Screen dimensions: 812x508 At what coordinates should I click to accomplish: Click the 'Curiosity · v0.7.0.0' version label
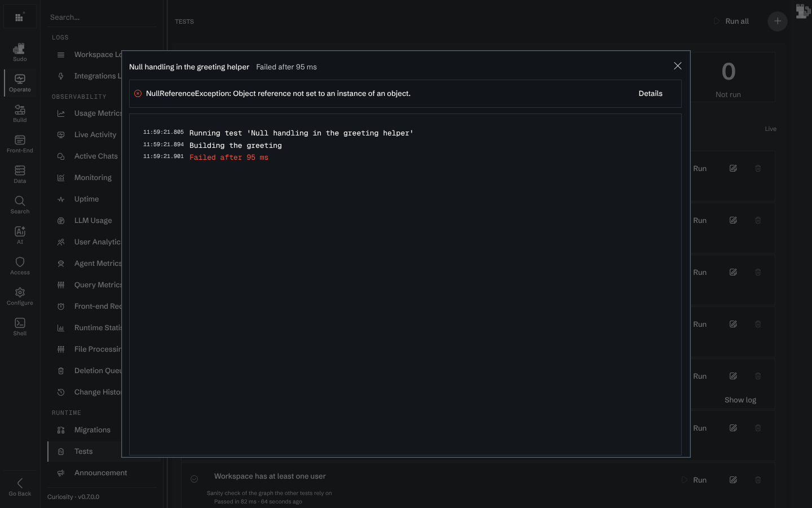click(x=73, y=497)
